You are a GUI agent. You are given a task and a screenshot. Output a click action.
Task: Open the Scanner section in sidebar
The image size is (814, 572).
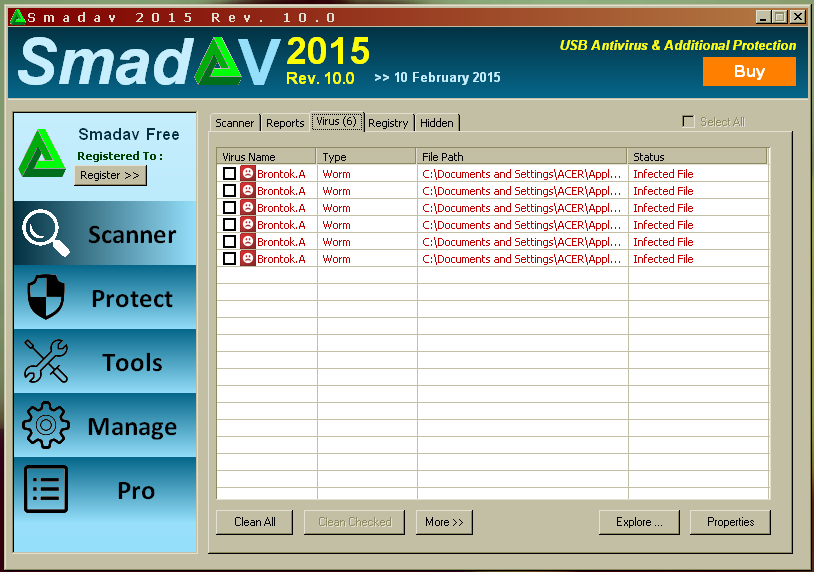pyautogui.click(x=105, y=233)
